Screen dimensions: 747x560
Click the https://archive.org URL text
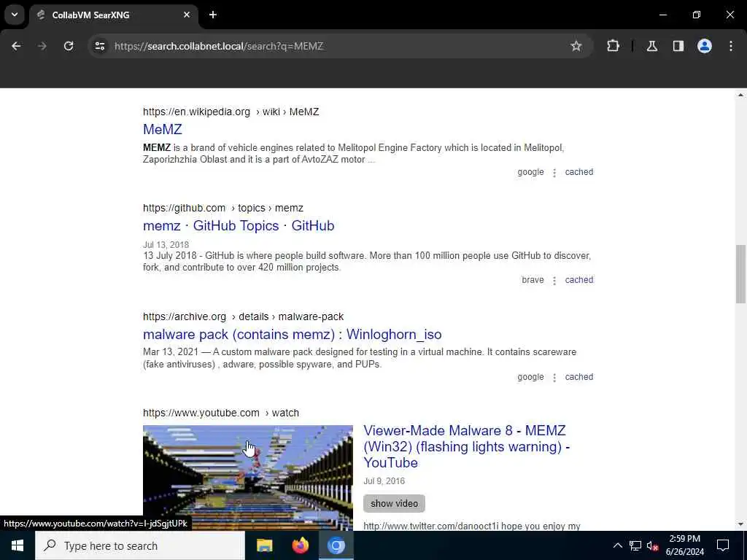pyautogui.click(x=185, y=316)
